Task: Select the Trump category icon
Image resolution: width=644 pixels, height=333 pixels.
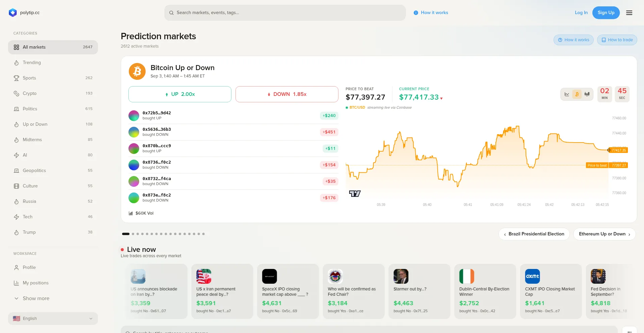Action: (16, 232)
